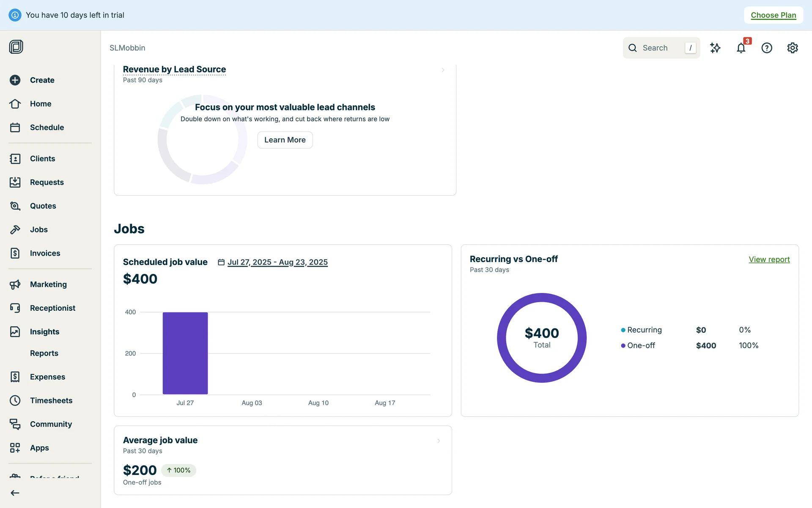Click the Marketing megaphone icon
The width and height of the screenshot is (812, 508).
15,284
